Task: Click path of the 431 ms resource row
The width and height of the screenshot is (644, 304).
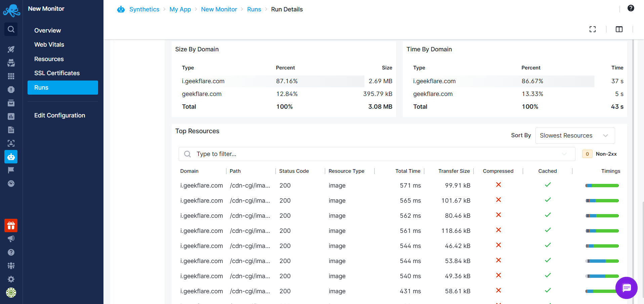Action: coord(250,291)
